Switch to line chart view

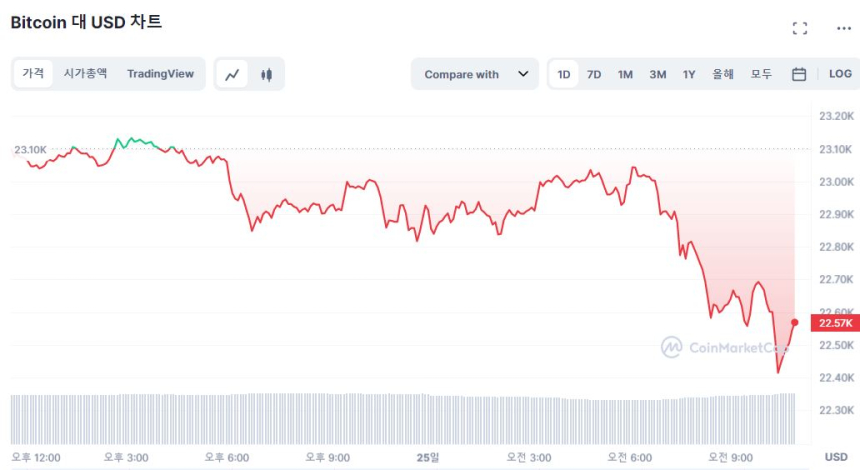[233, 74]
